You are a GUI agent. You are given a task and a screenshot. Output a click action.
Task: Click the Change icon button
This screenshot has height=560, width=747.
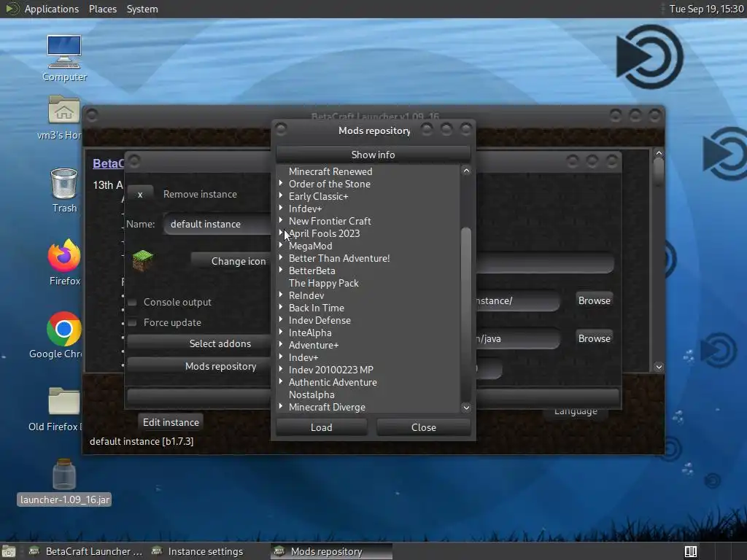(231, 262)
